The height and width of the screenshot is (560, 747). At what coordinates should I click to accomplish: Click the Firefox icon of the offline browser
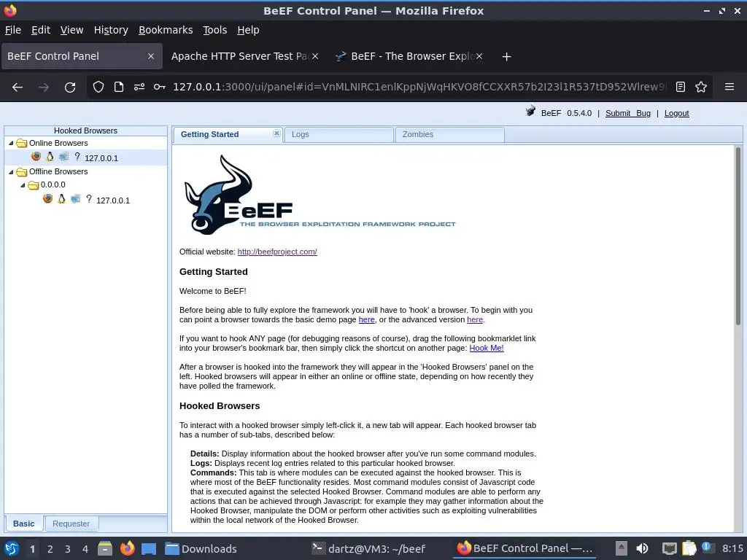[x=47, y=198]
